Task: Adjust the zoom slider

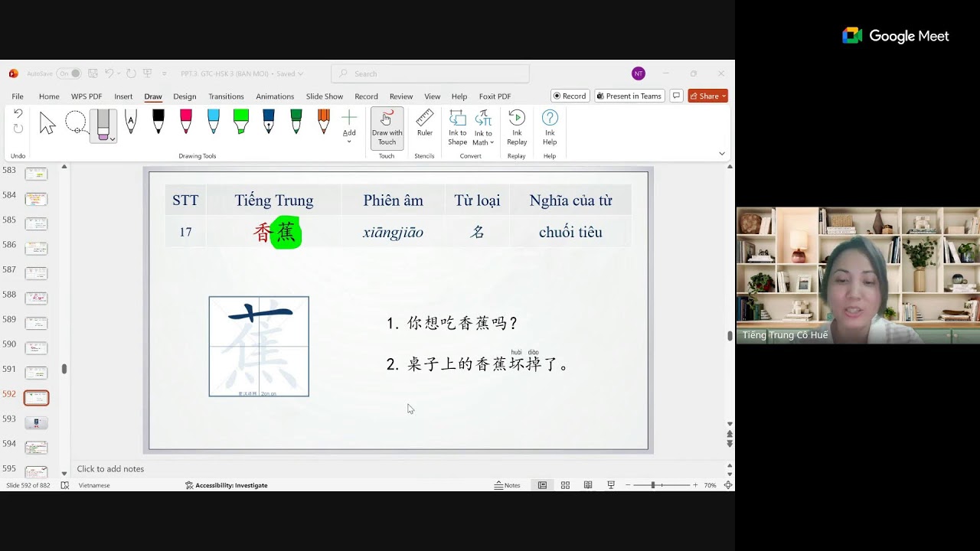Action: click(x=661, y=485)
